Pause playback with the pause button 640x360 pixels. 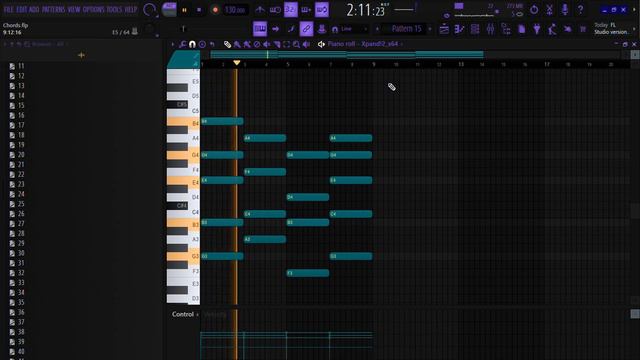[x=184, y=10]
